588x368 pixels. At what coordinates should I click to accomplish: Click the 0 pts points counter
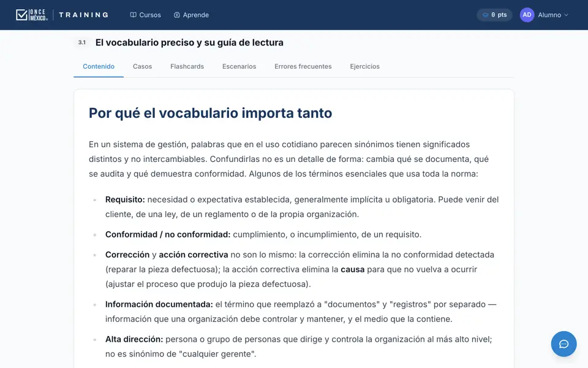tap(495, 15)
